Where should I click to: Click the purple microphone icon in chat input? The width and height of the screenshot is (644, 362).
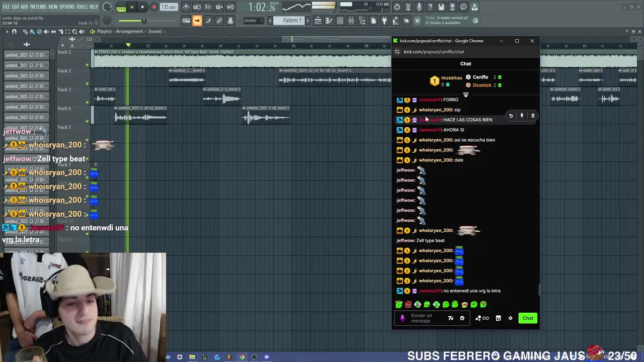coord(402,318)
